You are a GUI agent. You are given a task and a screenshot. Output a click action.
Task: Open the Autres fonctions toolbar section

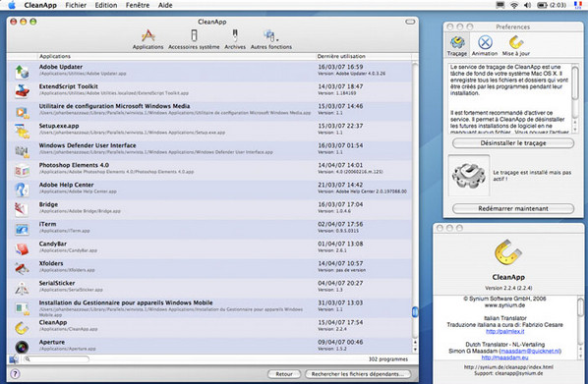click(270, 39)
